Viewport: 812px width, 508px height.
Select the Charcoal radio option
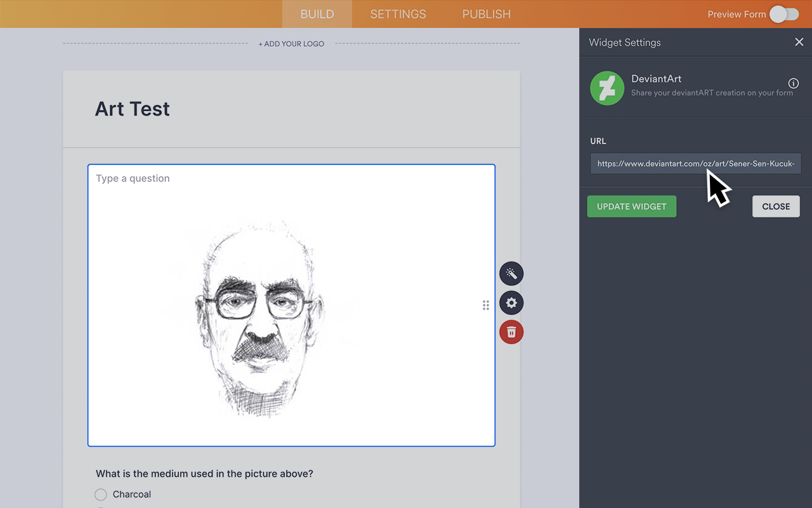coord(101,494)
